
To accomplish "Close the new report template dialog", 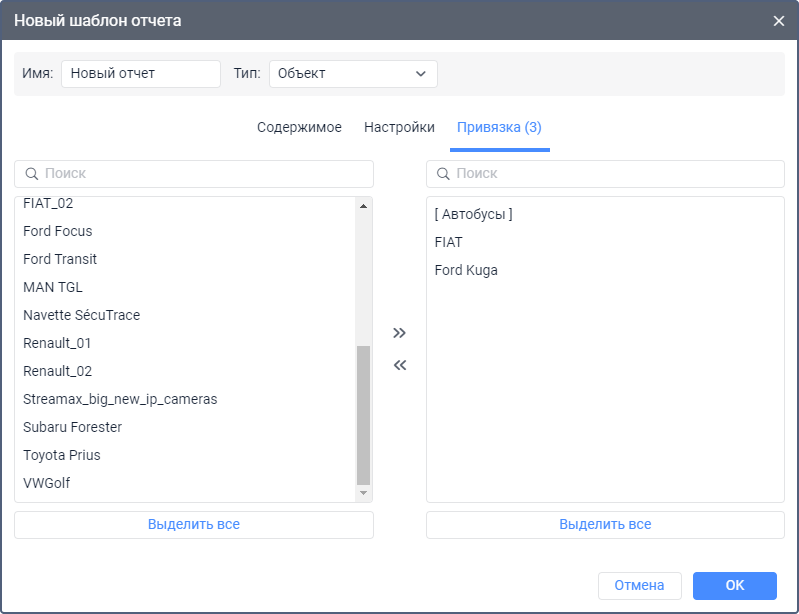I will click(x=779, y=20).
